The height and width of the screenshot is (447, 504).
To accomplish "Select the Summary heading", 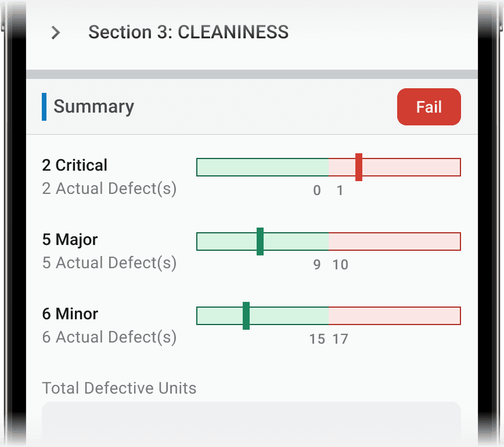I will [93, 107].
